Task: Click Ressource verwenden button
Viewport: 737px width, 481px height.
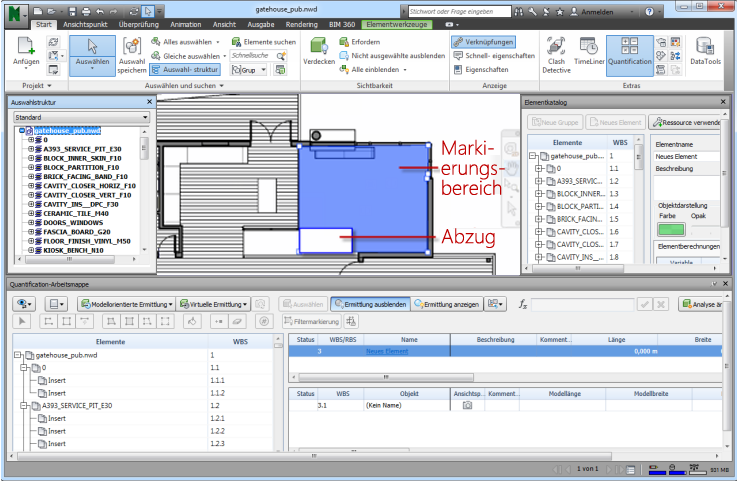Action: [685, 122]
